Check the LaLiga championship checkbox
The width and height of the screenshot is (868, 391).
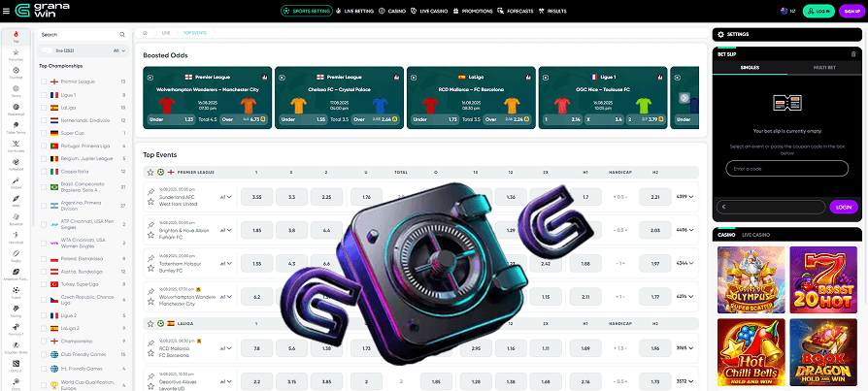click(44, 108)
